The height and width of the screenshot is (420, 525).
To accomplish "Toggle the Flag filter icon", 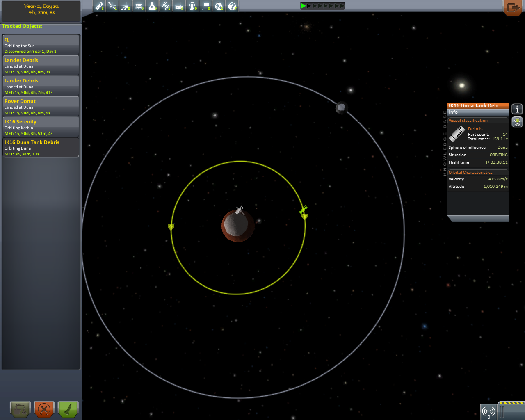I will (206, 6).
